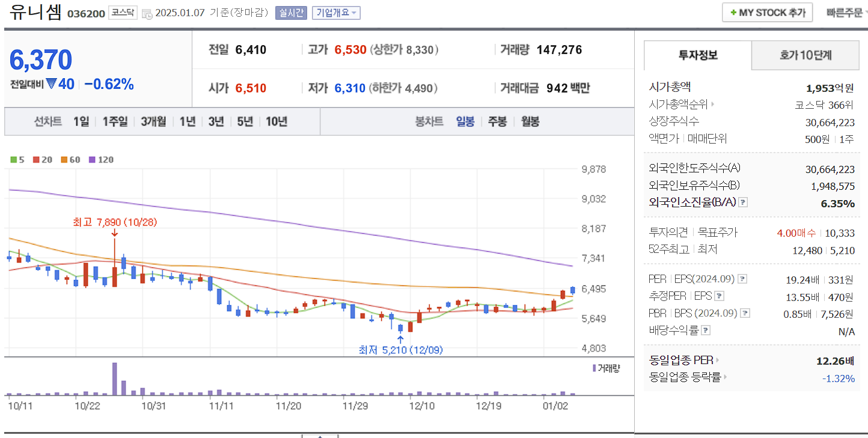The image size is (868, 438).
Task: Open the 코스닥 market page link
Action: (x=122, y=11)
